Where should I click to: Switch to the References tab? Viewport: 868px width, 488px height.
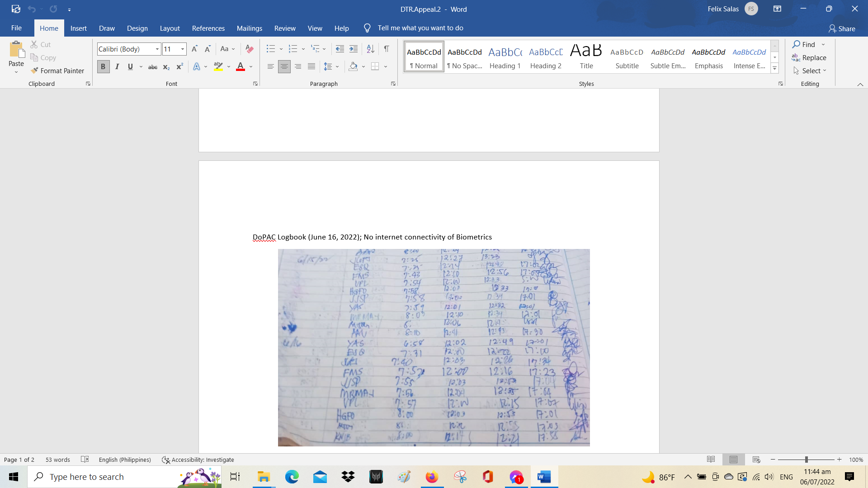point(208,28)
